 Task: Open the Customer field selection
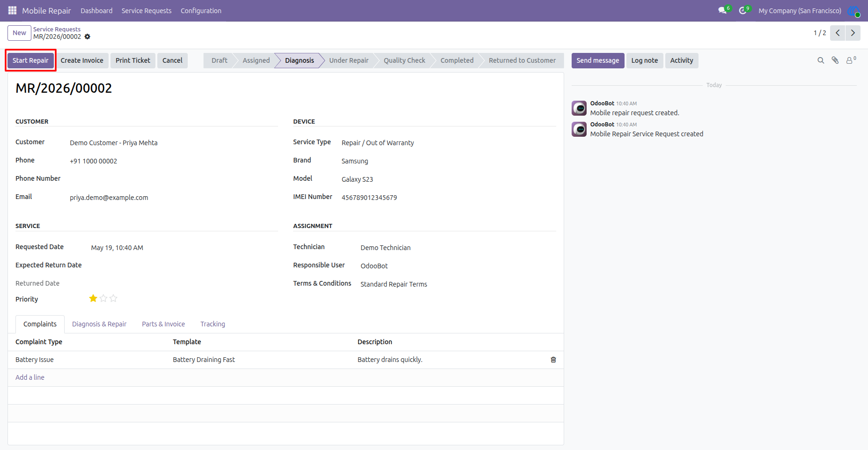pyautogui.click(x=174, y=143)
